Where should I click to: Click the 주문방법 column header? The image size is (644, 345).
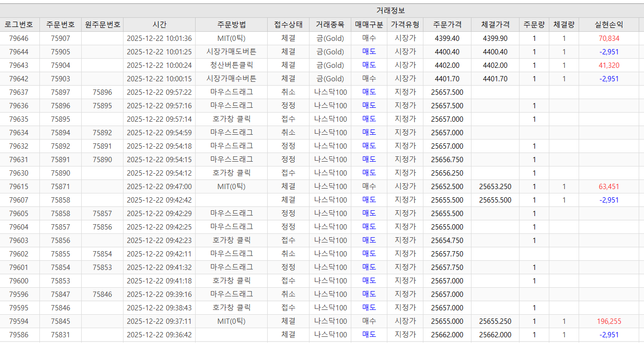tap(231, 25)
